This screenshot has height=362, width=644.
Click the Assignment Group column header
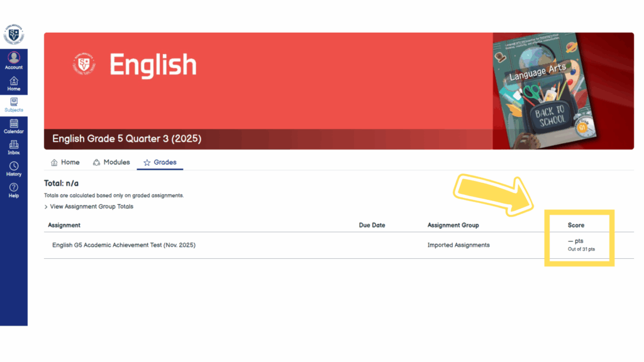point(453,225)
